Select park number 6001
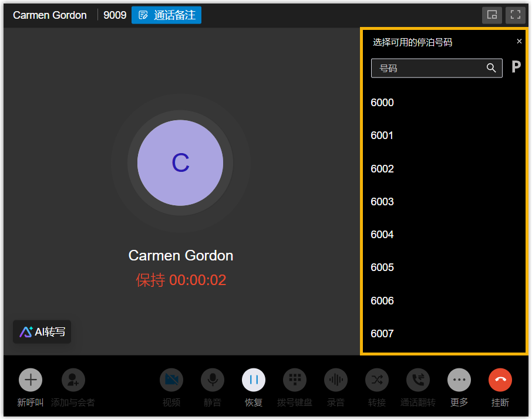The height and width of the screenshot is (420, 532). pyautogui.click(x=382, y=136)
